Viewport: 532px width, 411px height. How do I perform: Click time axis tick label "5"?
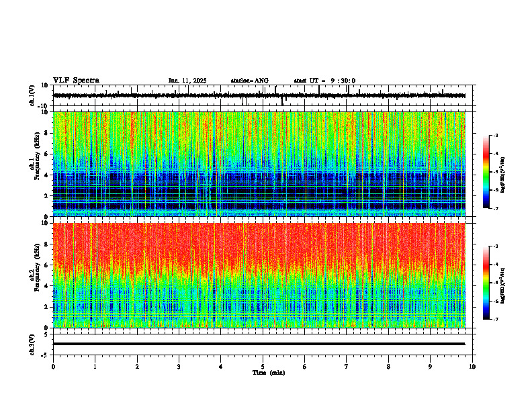[x=263, y=367]
